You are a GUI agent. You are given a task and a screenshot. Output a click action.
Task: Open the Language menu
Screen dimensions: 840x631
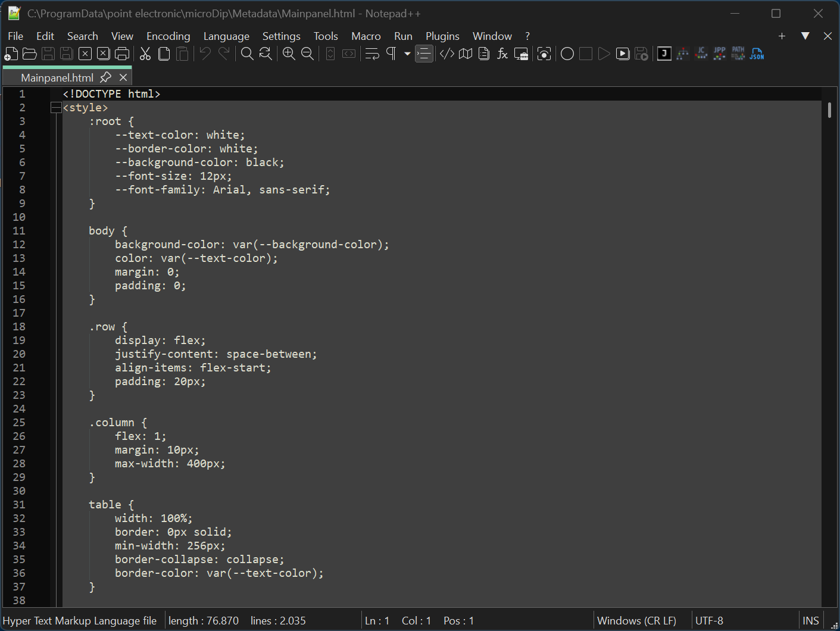pyautogui.click(x=226, y=36)
